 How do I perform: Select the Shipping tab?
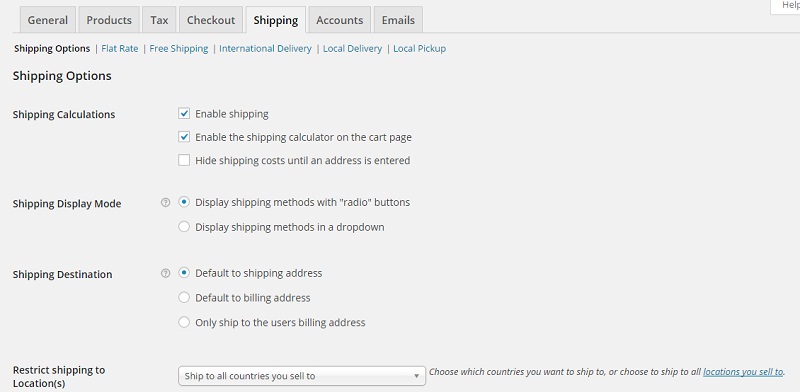276,20
